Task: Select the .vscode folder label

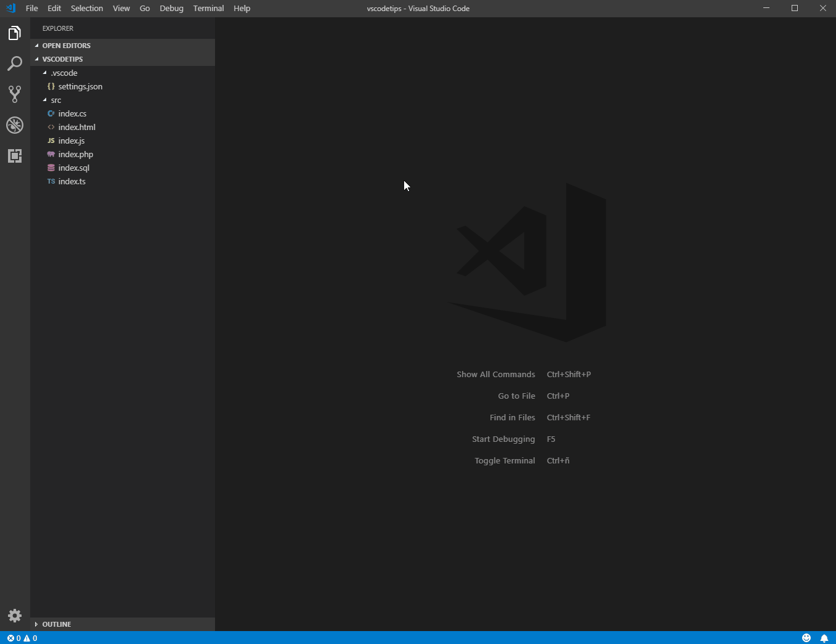Action: (x=64, y=73)
